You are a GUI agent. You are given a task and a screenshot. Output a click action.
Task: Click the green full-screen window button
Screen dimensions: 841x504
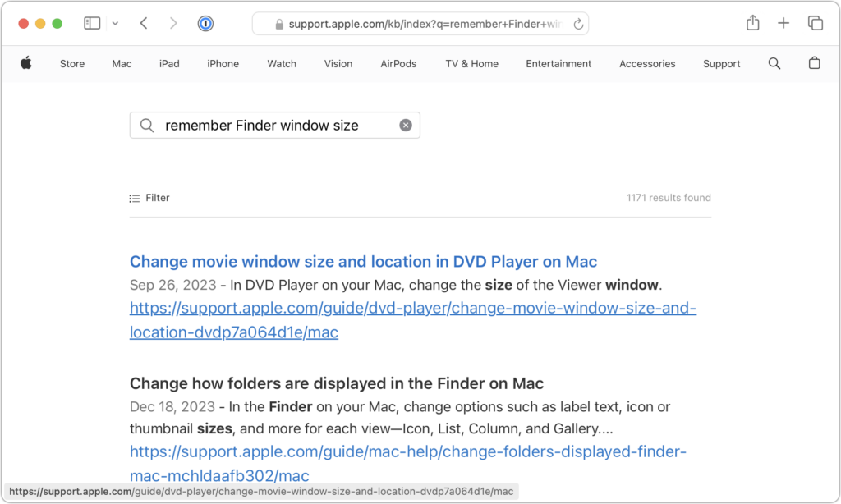(x=57, y=24)
